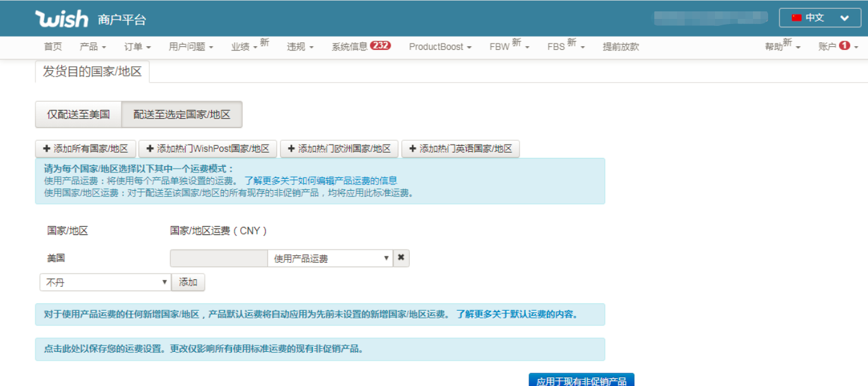Select the 发货目的国家/地区 tab

click(92, 71)
